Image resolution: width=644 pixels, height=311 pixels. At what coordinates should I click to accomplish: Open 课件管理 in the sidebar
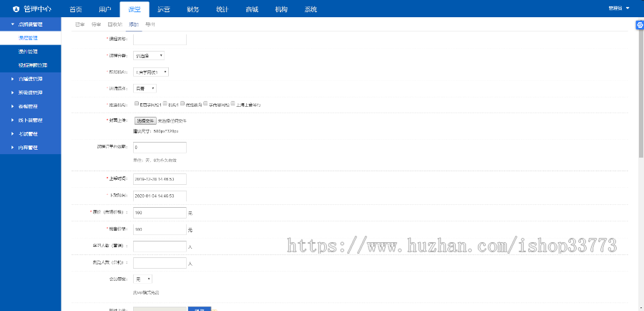coord(30,52)
